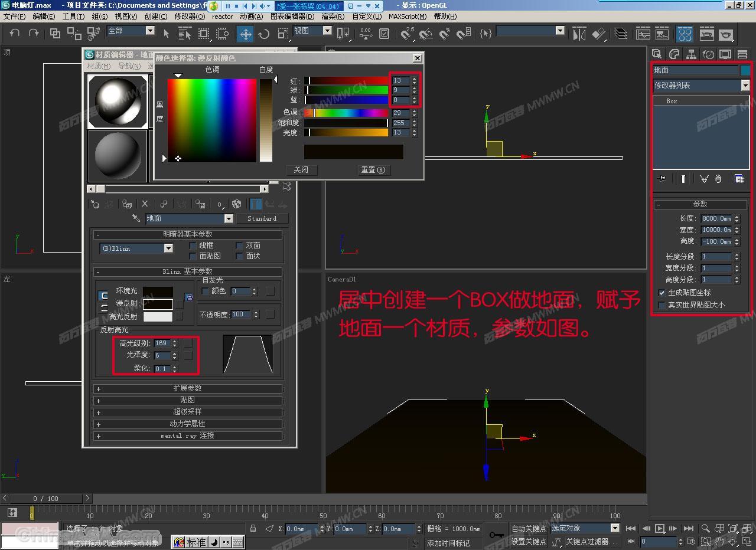Image resolution: width=756 pixels, height=550 pixels.
Task: Expand the 扩展参数 rollout
Action: coord(188,388)
